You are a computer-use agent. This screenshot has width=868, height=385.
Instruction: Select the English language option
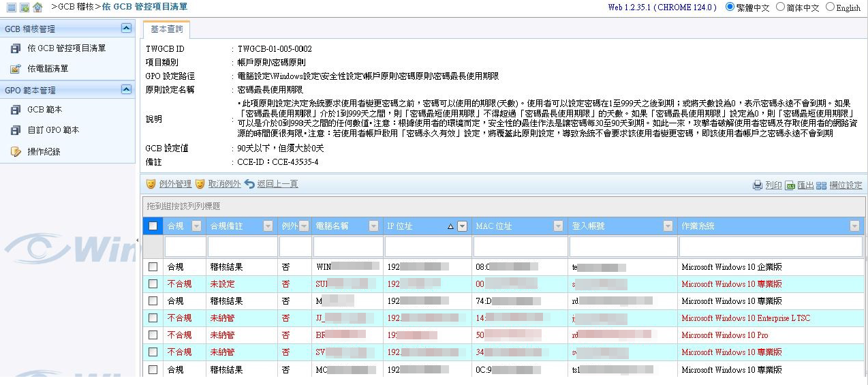[830, 7]
